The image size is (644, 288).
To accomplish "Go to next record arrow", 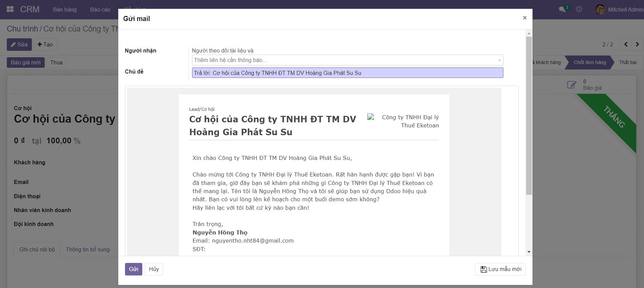I will [637, 44].
